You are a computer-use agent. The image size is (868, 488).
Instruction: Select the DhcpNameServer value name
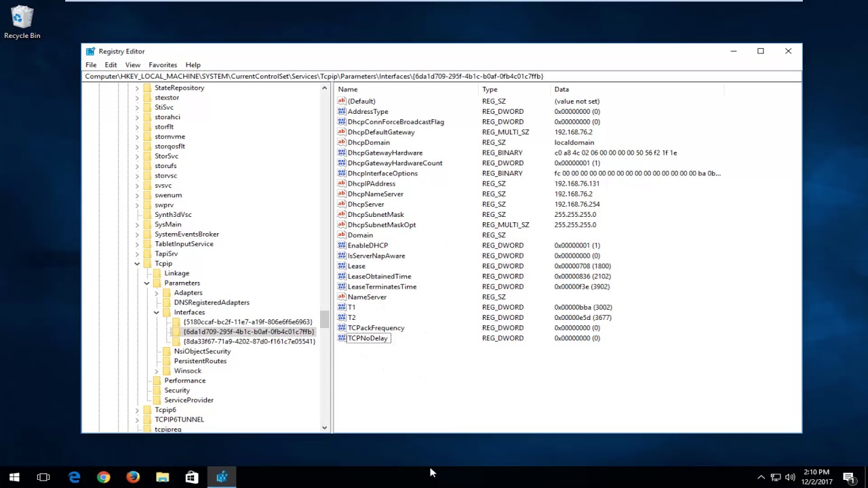(x=375, y=194)
